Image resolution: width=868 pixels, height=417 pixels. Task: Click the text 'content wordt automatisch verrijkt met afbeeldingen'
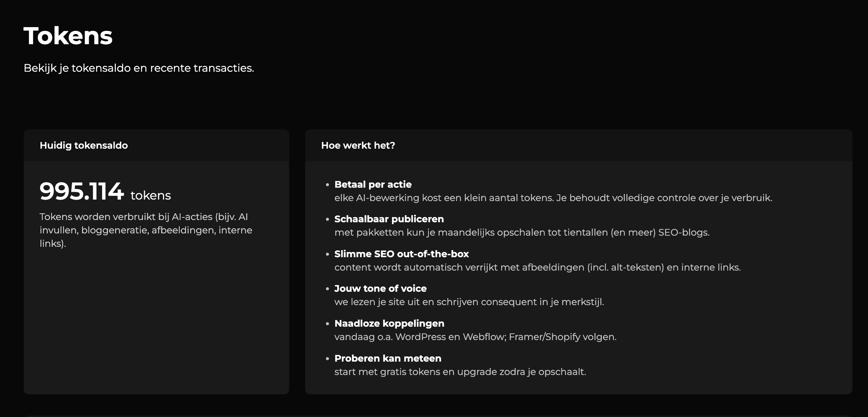pyautogui.click(x=537, y=267)
